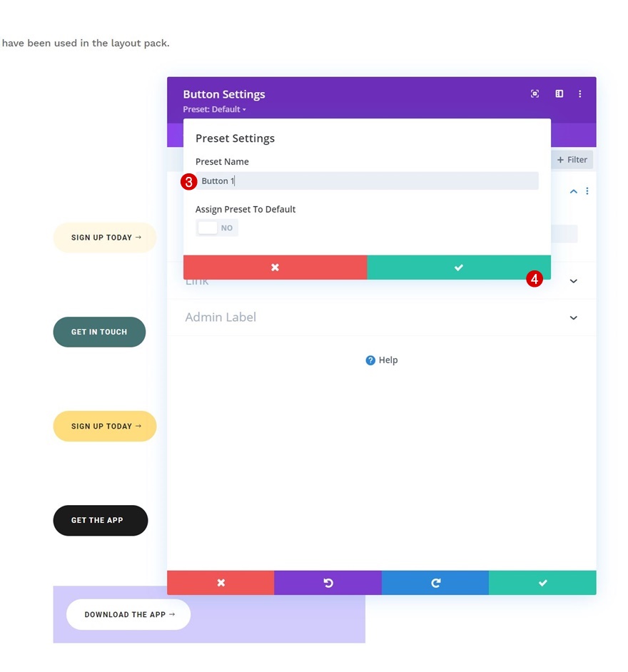Click the undo icon in bottom bar
Screen dimensions: 628x672
click(x=328, y=583)
